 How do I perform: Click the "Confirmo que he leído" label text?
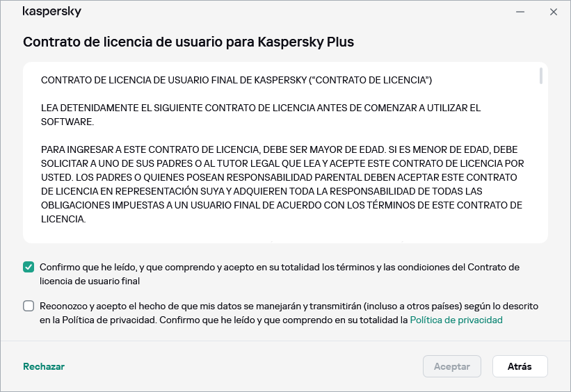pyautogui.click(x=280, y=267)
